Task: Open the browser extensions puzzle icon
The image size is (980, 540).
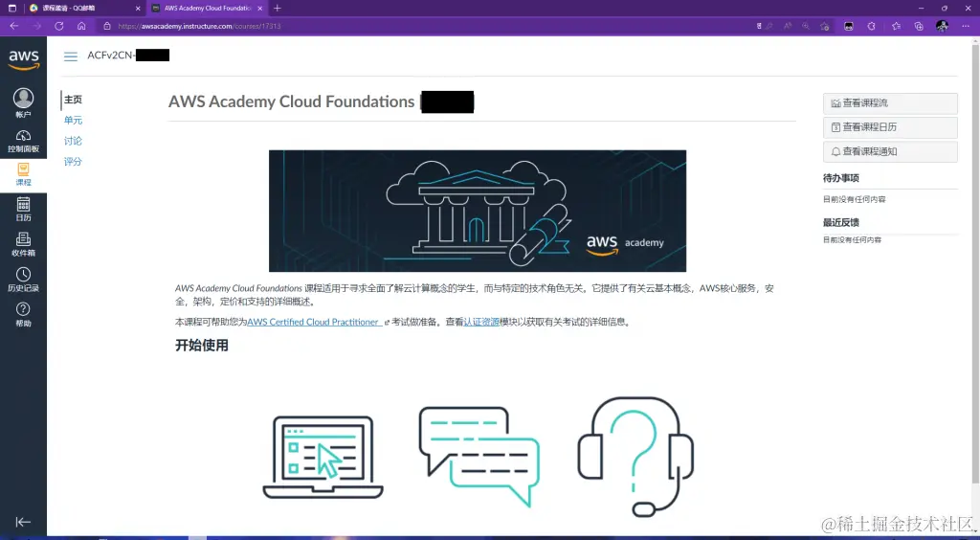Action: point(872,26)
